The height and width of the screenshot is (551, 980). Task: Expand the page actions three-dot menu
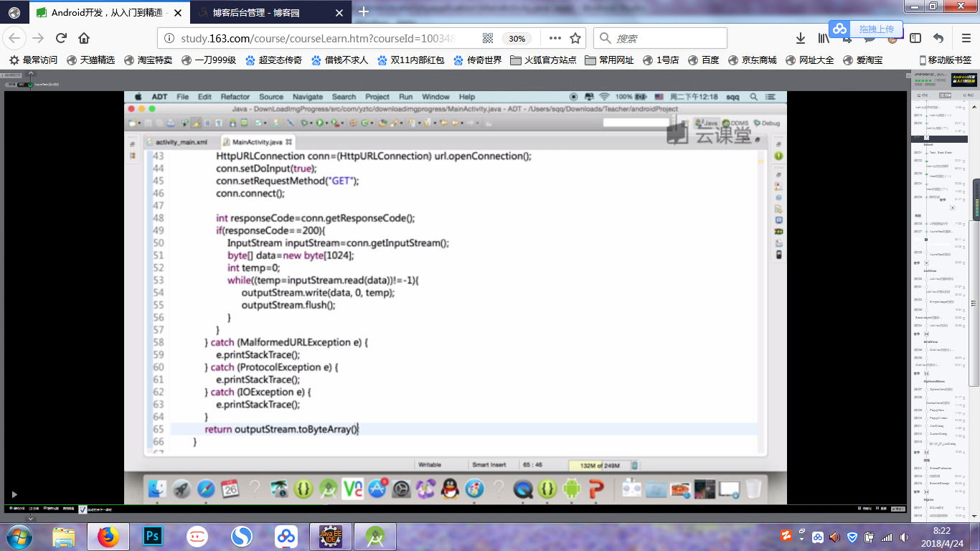click(x=555, y=39)
